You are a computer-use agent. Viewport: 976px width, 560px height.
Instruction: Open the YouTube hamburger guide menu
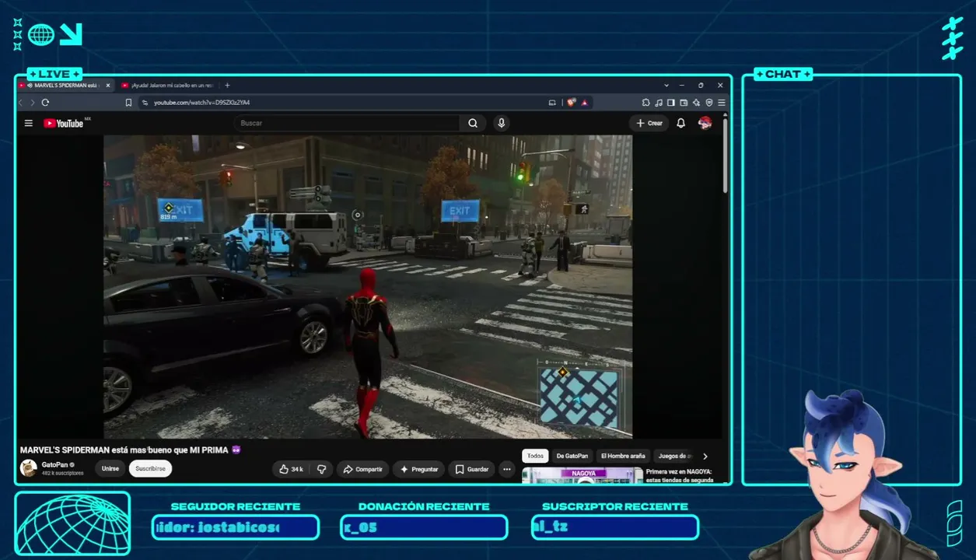29,123
